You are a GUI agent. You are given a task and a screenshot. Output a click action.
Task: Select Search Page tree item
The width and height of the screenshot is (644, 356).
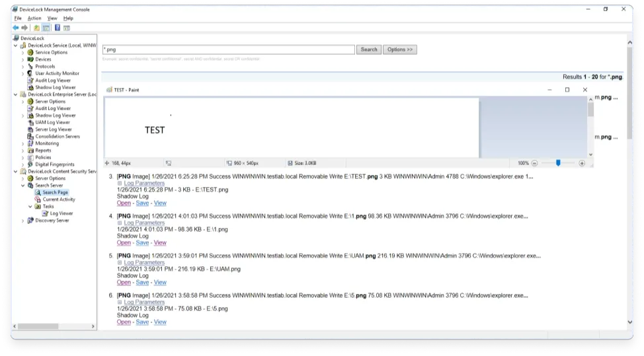click(55, 192)
